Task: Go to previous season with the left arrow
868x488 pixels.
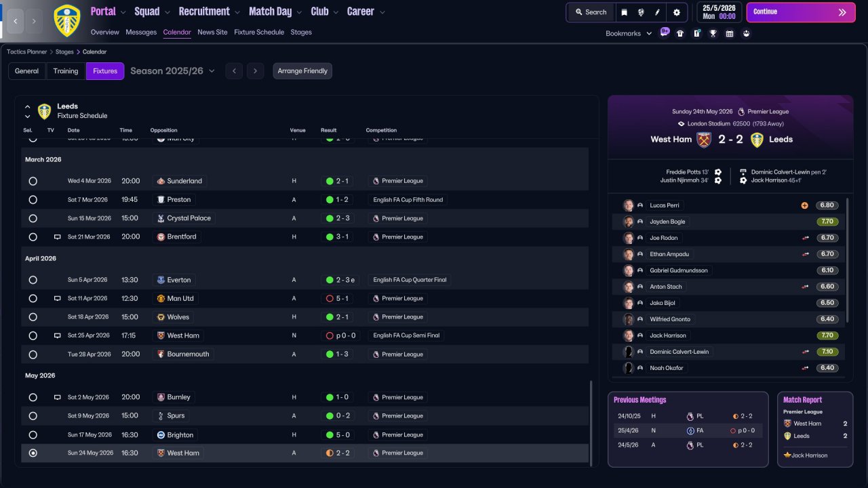Action: [x=234, y=71]
